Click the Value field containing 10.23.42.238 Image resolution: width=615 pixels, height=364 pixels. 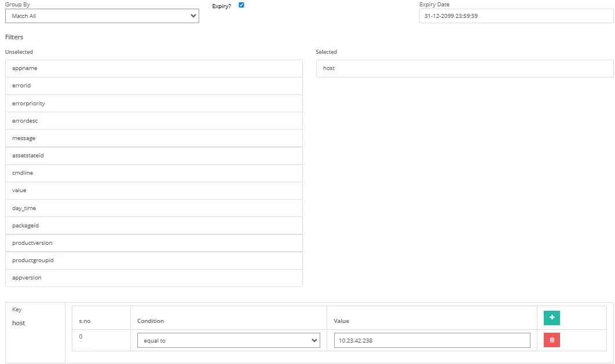pyautogui.click(x=432, y=341)
